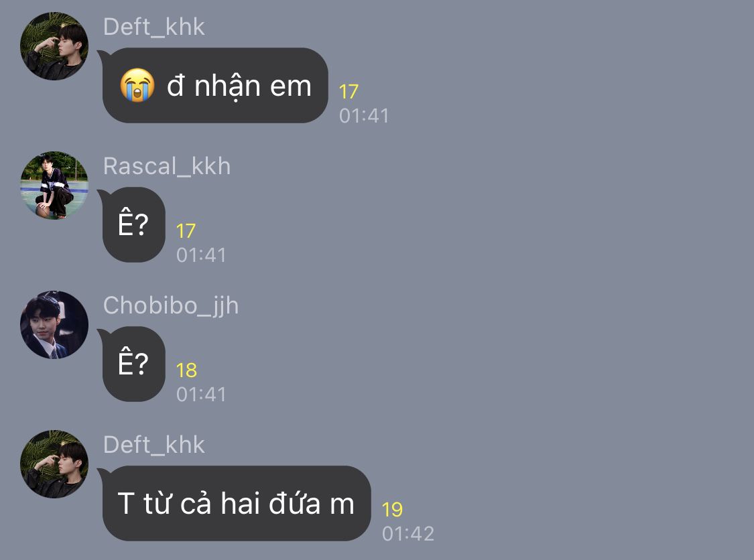Select Rascal_kkh's "Ê?" message bubble
754x560 pixels.
point(133,224)
